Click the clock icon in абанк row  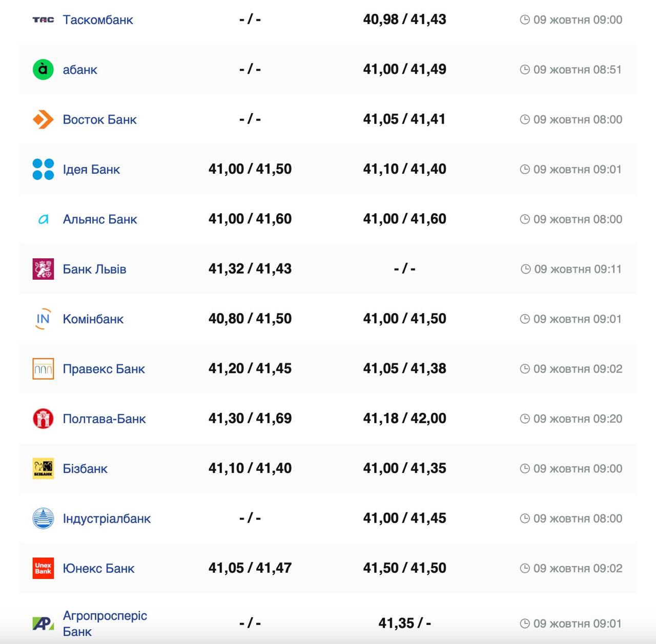pos(524,70)
